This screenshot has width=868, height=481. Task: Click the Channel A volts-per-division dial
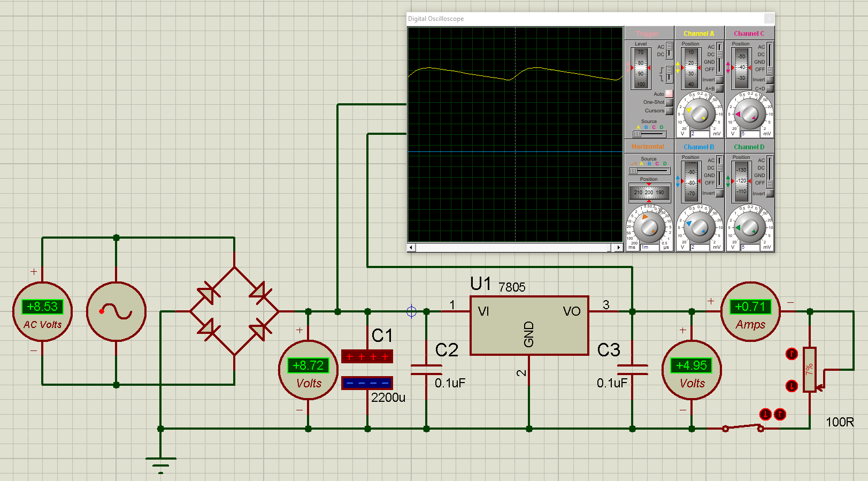pos(700,114)
